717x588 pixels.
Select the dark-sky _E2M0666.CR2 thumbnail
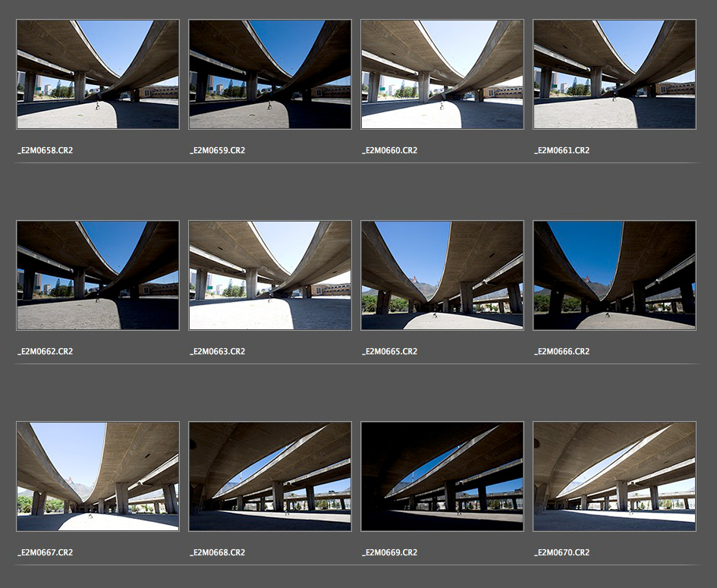(614, 275)
